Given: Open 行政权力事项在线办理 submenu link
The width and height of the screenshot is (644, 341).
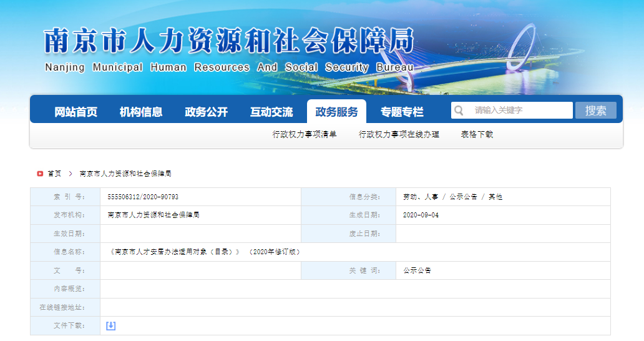Looking at the screenshot, I should (399, 134).
